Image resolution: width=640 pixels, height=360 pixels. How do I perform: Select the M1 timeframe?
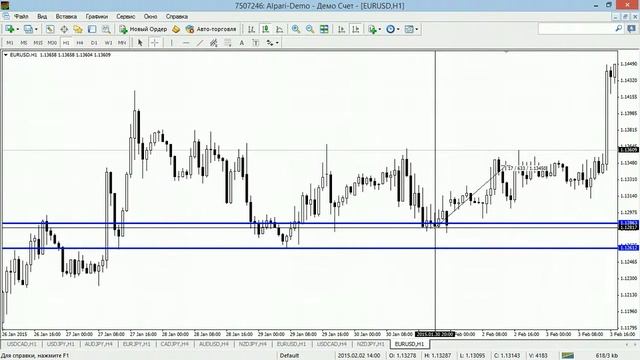(10, 42)
